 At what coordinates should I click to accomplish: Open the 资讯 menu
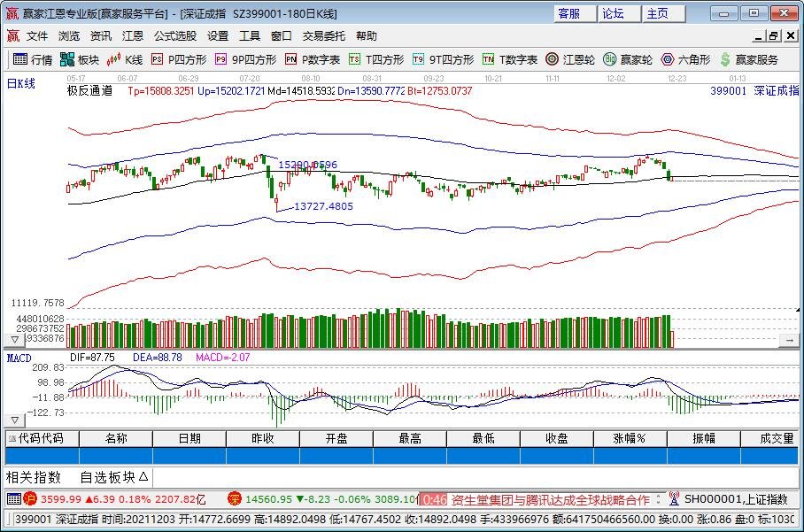(x=101, y=36)
